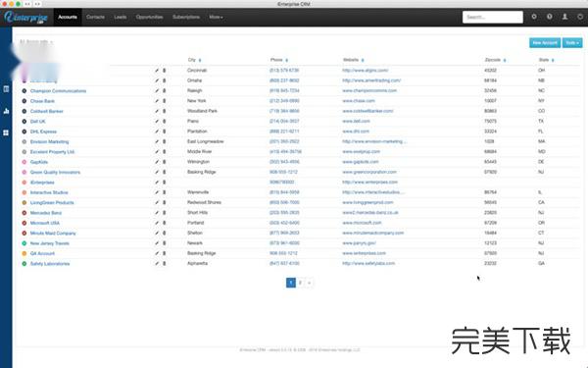Sort by the Zipcode column
This screenshot has height=368, width=588.
pyautogui.click(x=495, y=60)
